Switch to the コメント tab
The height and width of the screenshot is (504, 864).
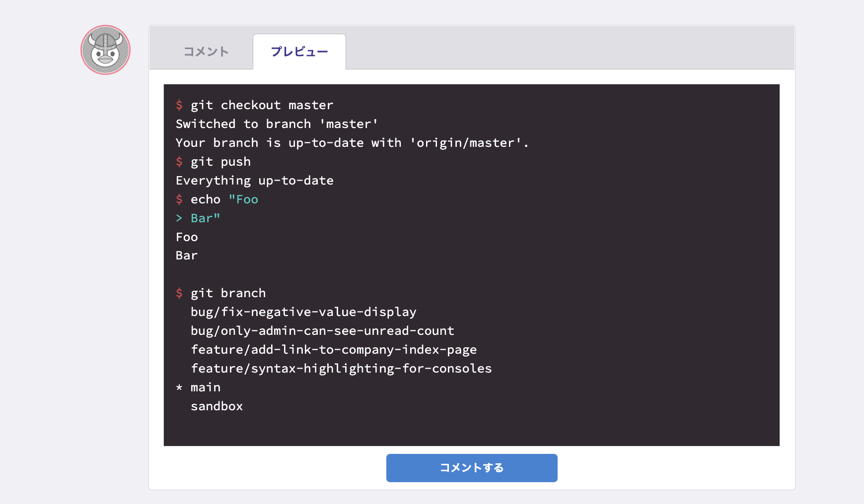click(205, 51)
